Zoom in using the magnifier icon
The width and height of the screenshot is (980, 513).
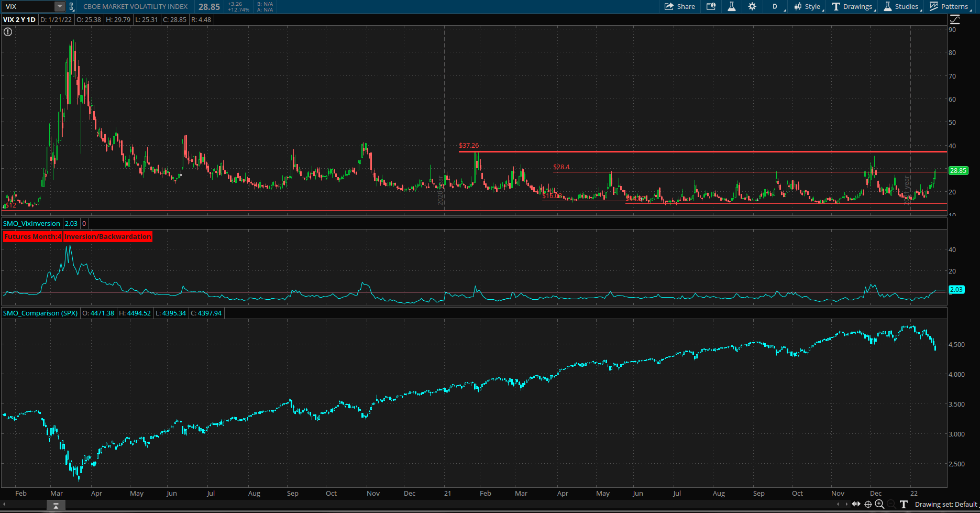[x=879, y=504]
